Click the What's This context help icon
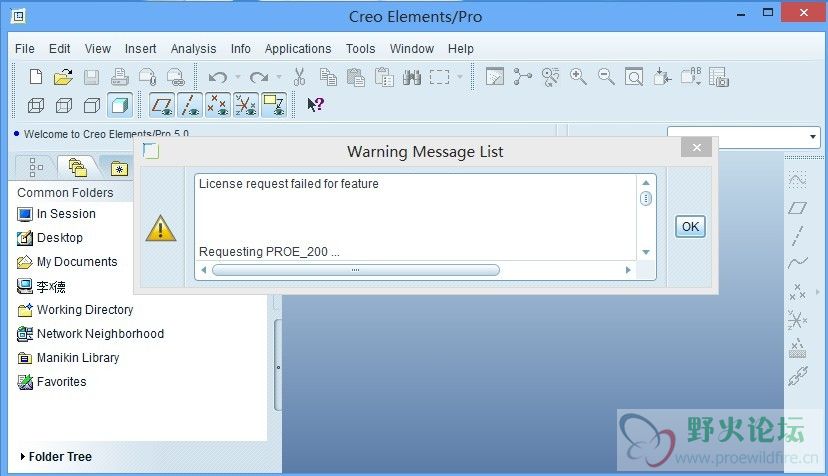Screen dimensions: 828x476 point(316,105)
